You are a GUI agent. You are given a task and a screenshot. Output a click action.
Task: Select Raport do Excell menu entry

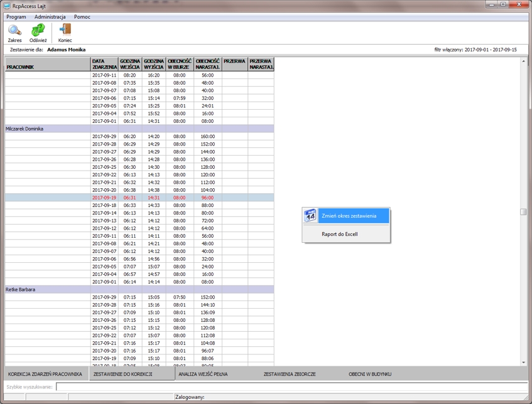point(340,234)
